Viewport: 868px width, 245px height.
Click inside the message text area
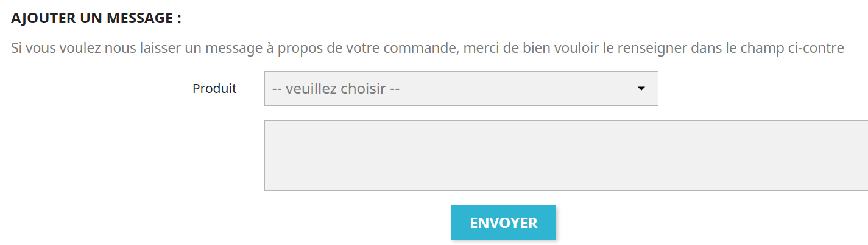[x=565, y=156]
